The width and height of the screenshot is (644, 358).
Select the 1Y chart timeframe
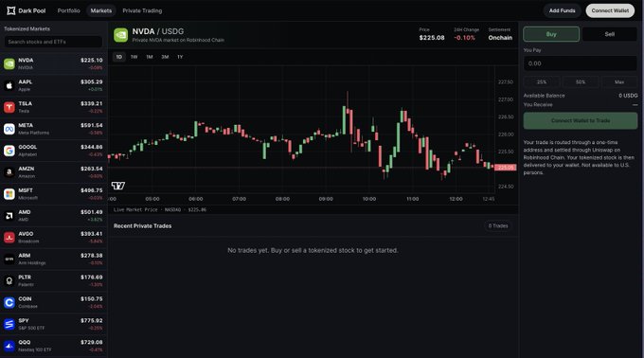[x=180, y=57]
